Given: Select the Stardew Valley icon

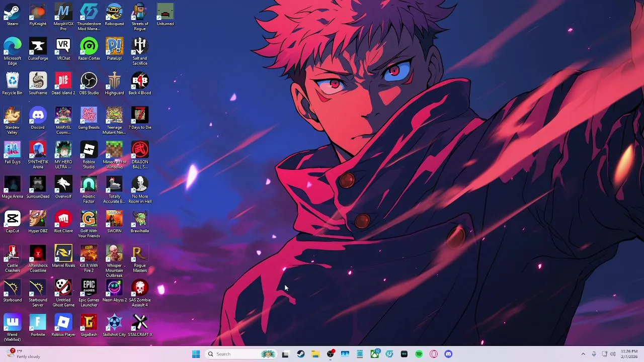Looking at the screenshot, I should pos(13,121).
